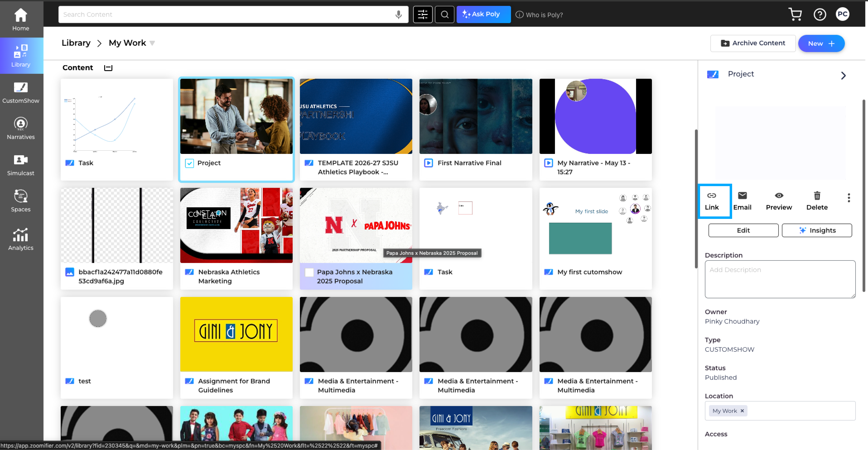The width and height of the screenshot is (868, 450).
Task: Click the Archive Content button
Action: click(753, 43)
